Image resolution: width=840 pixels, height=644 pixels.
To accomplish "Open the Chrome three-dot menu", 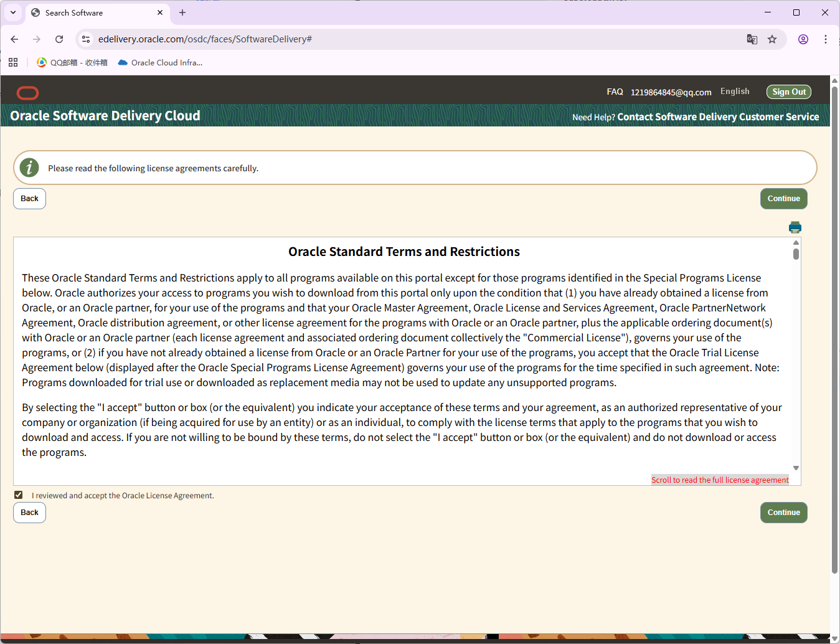I will [x=826, y=39].
